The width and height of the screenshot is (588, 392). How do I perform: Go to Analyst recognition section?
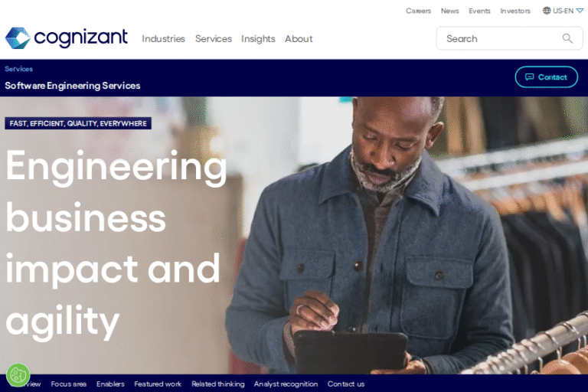coord(286,384)
